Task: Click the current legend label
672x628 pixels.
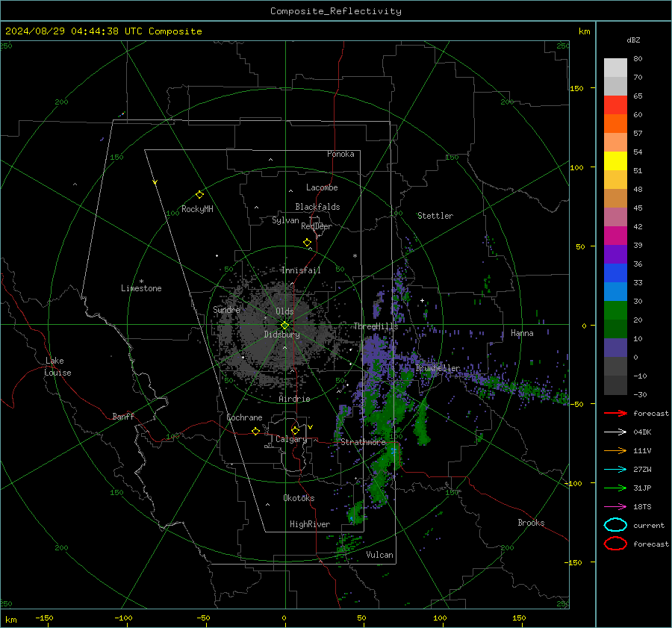Action: tap(648, 526)
